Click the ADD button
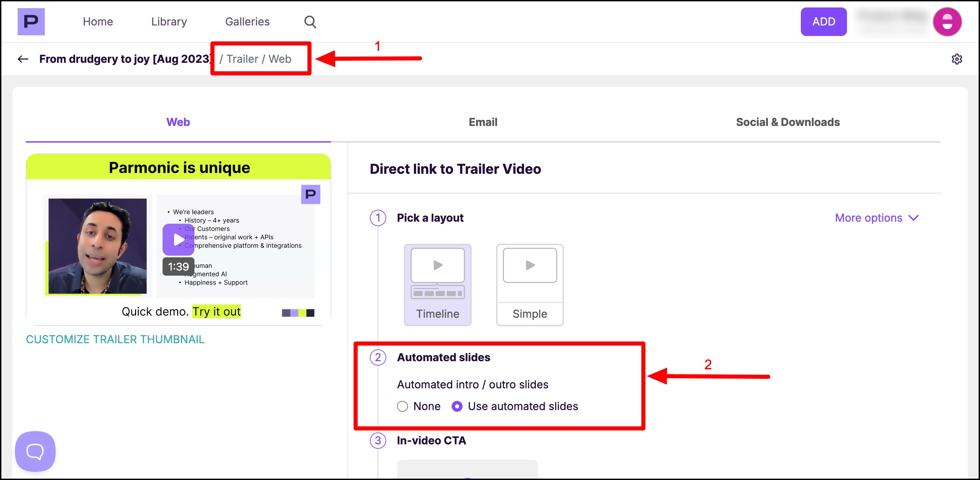Viewport: 980px width, 480px height. [823, 22]
